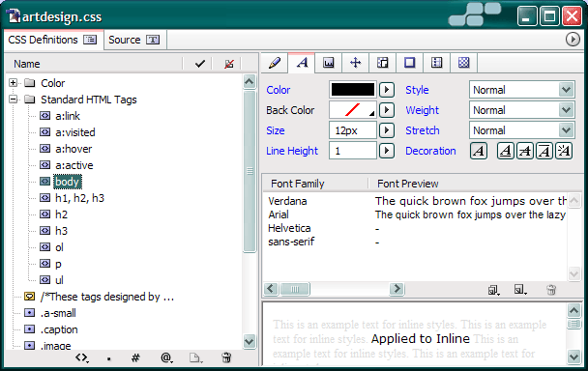This screenshot has width=588, height=371.
Task: Select the pencil general properties tab
Action: (275, 63)
